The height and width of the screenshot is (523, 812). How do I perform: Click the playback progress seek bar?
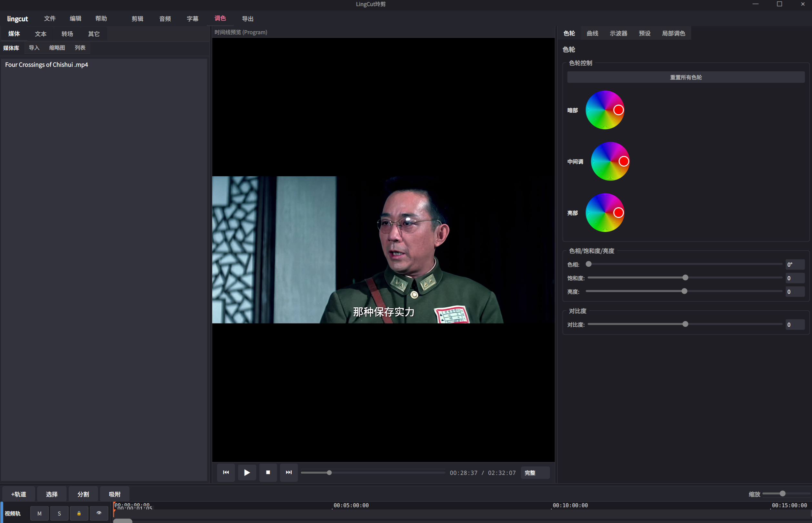tap(373, 473)
